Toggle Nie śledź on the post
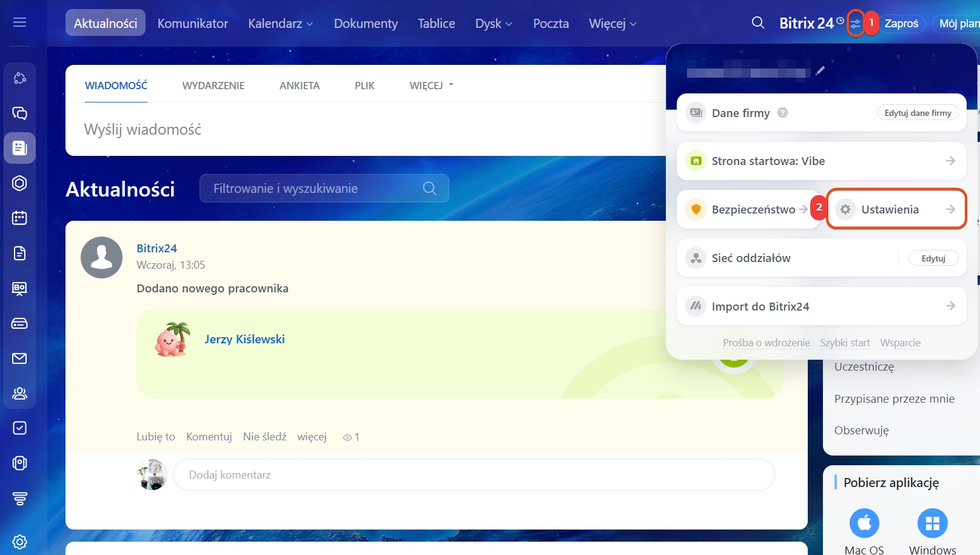Screen dimensions: 980x555 (264, 437)
